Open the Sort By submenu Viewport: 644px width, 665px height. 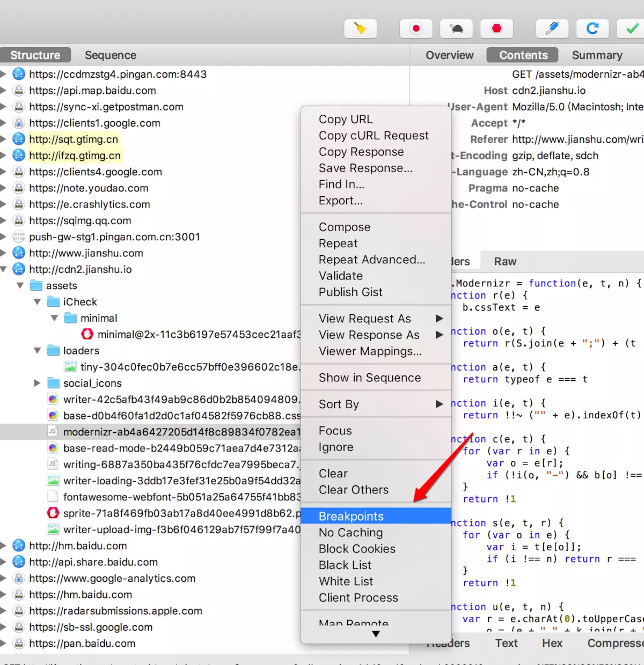pyautogui.click(x=376, y=404)
